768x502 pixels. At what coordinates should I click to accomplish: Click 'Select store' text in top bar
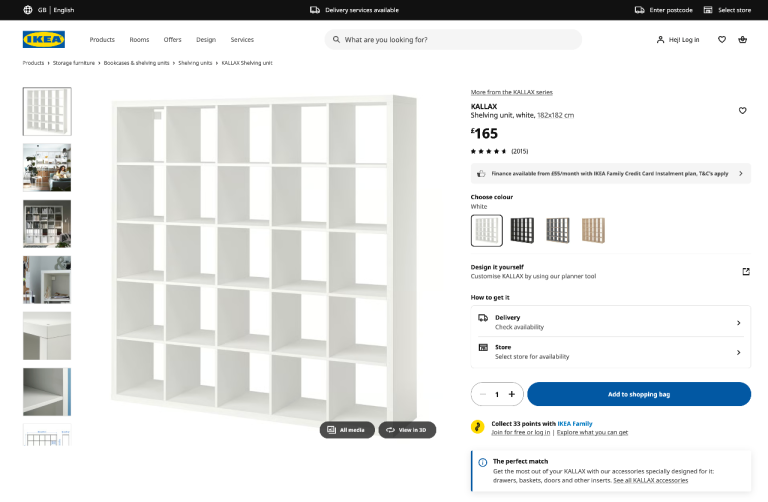pos(734,10)
